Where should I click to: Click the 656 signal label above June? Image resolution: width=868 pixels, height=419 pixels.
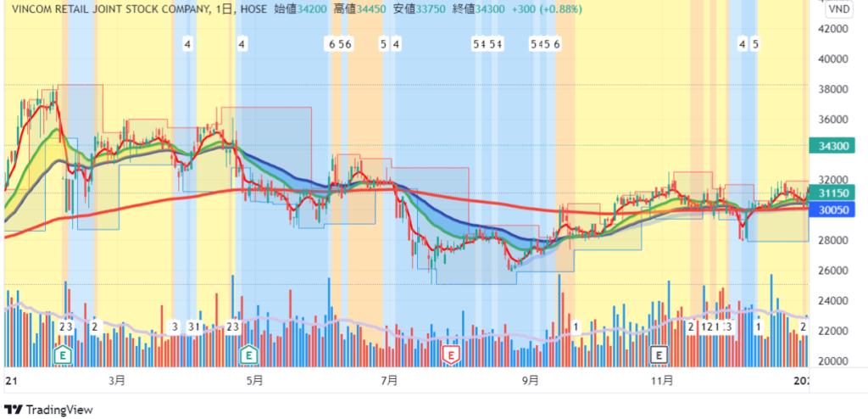340,44
